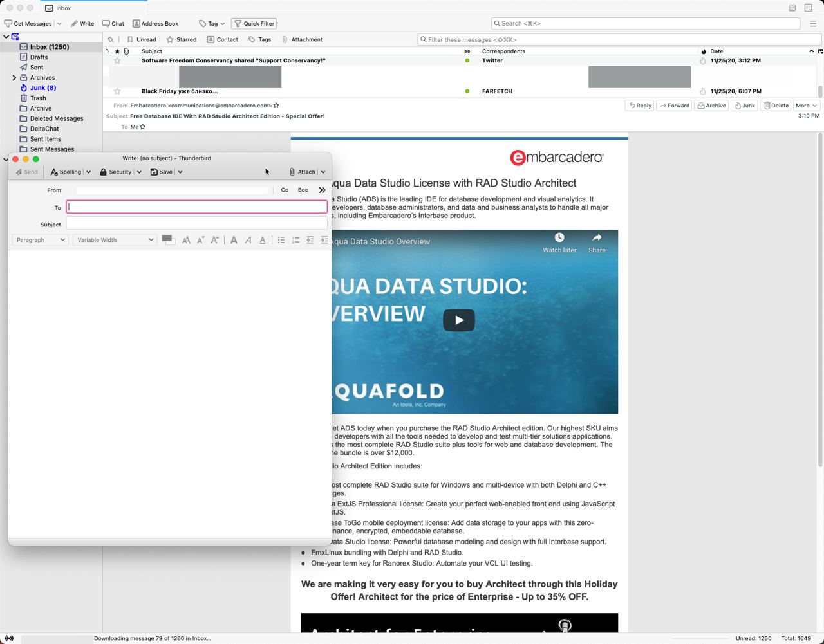This screenshot has height=644, width=824.
Task: Open the Attach dropdown arrow
Action: [x=323, y=172]
